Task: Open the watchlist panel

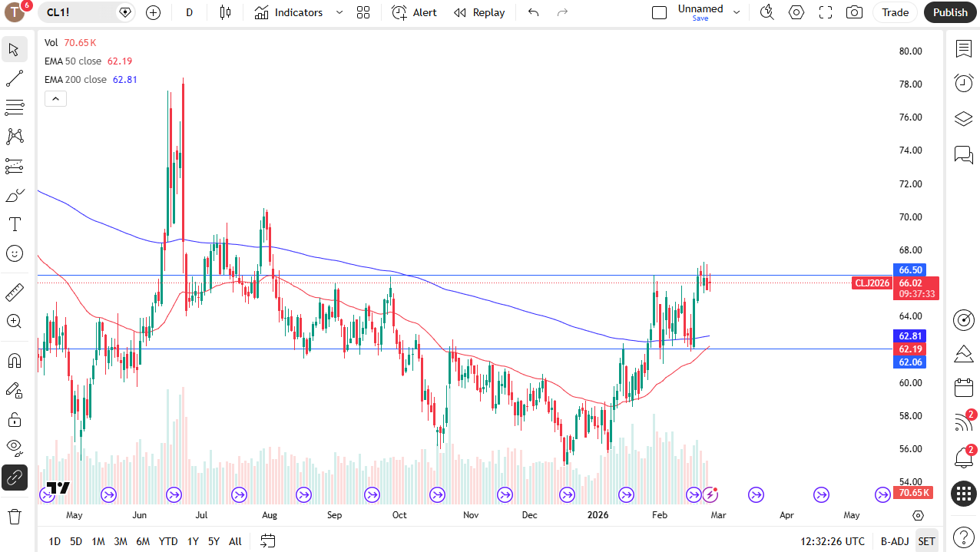Action: click(x=964, y=49)
